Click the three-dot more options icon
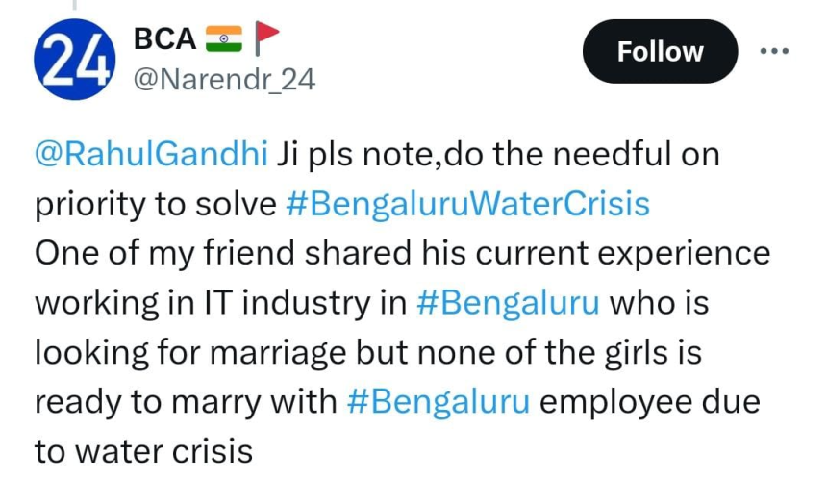This screenshot has height=504, width=827. [x=773, y=51]
